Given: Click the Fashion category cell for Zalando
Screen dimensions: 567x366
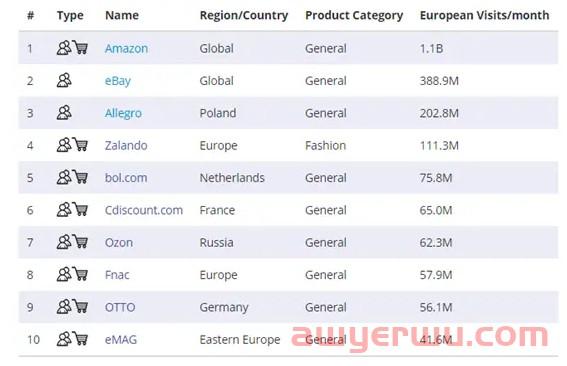Looking at the screenshot, I should pos(325,145).
